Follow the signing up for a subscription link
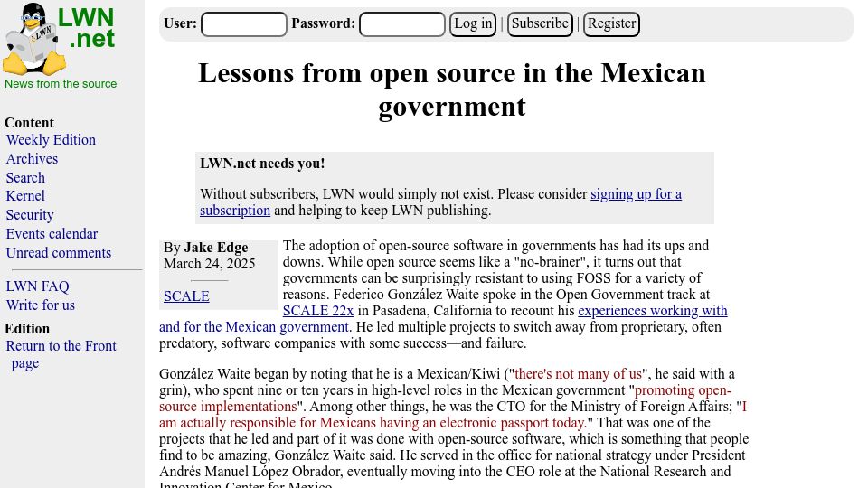Image resolution: width=868 pixels, height=488 pixels. (x=636, y=194)
